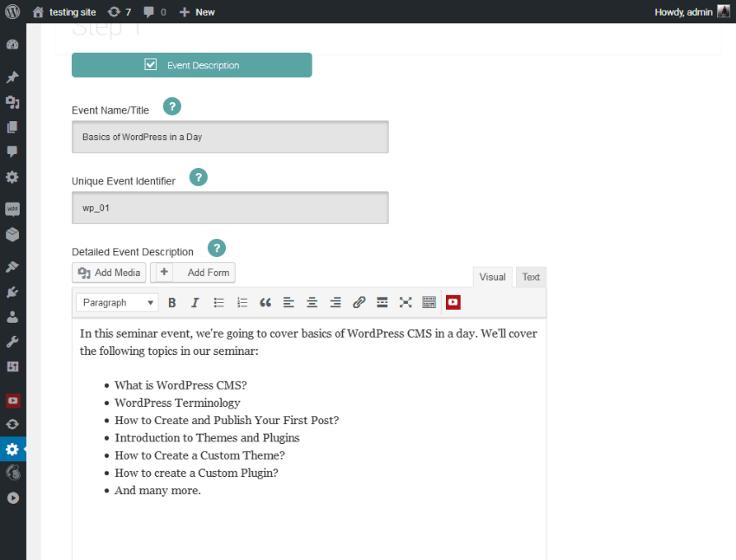Open Users in the sidebar
This screenshot has width=736, height=560.
click(x=13, y=317)
